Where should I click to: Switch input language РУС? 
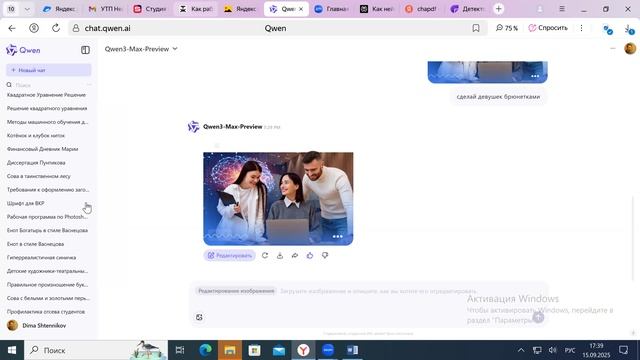[570, 350]
